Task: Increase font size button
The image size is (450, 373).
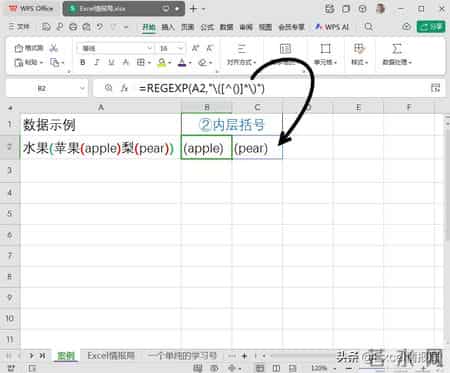Action: coord(196,48)
